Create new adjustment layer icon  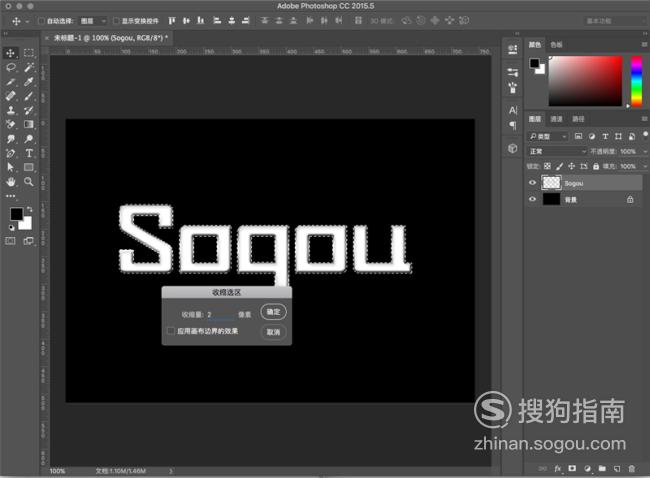pos(587,468)
